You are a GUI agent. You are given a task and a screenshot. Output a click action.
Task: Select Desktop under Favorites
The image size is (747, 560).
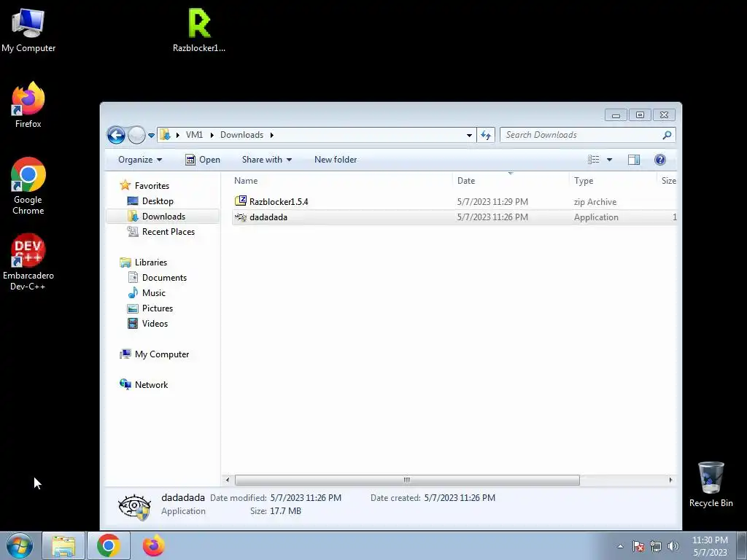158,201
